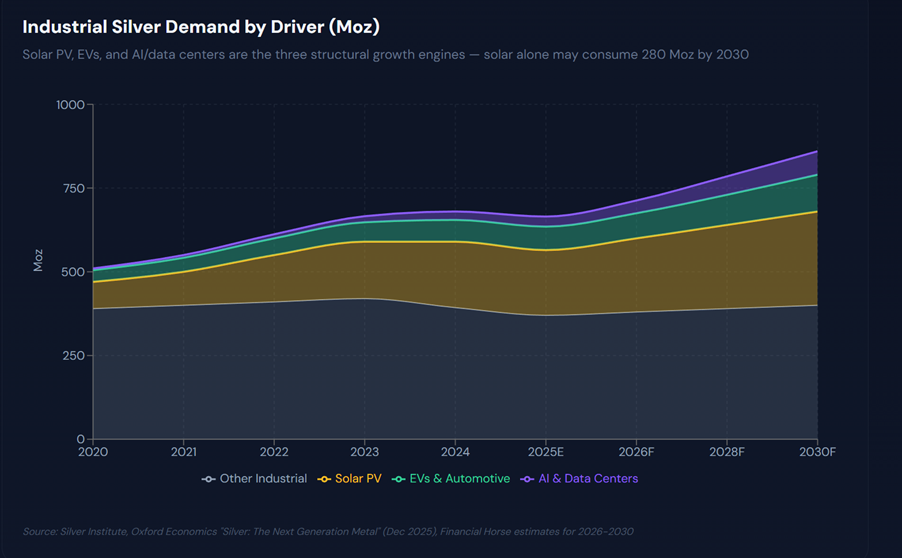Toggle the AI & Data Centers legend label
The height and width of the screenshot is (558, 902).
click(x=590, y=479)
